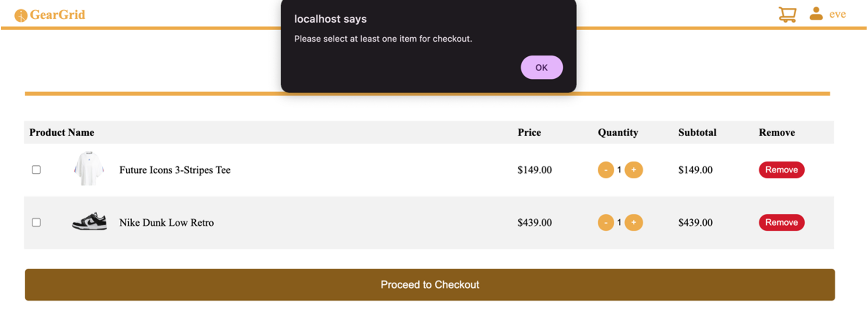
Task: Remove Nike Dunk Low Retro from cart
Action: [781, 222]
